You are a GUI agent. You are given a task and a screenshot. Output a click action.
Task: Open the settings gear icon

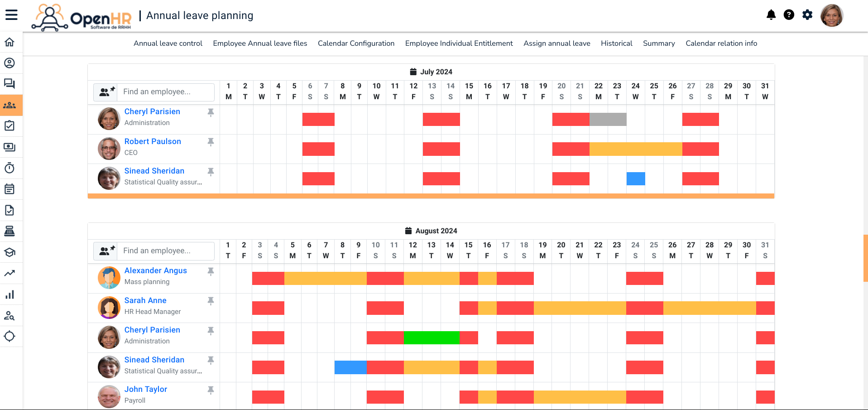click(x=807, y=15)
